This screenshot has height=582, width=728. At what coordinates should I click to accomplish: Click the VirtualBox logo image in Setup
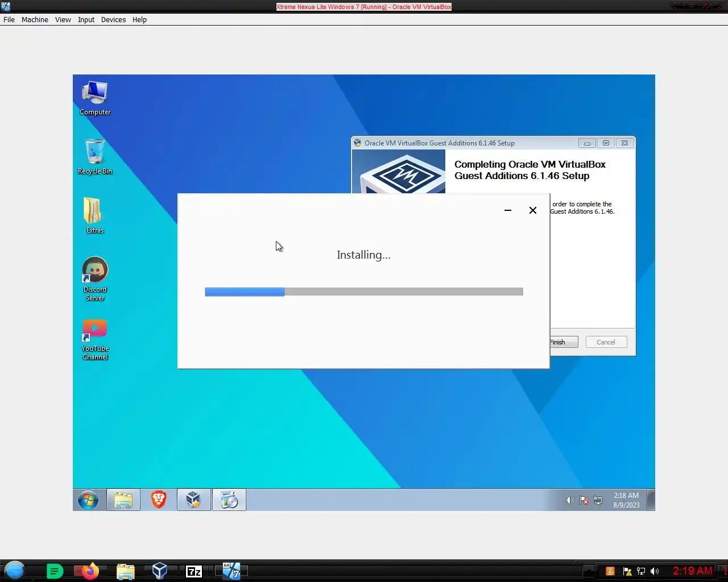point(399,172)
